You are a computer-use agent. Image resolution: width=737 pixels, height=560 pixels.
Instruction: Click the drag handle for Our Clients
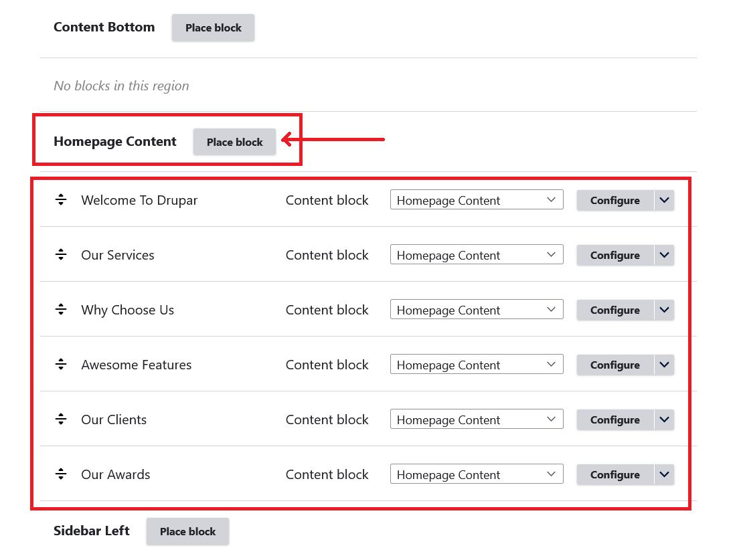coord(61,418)
